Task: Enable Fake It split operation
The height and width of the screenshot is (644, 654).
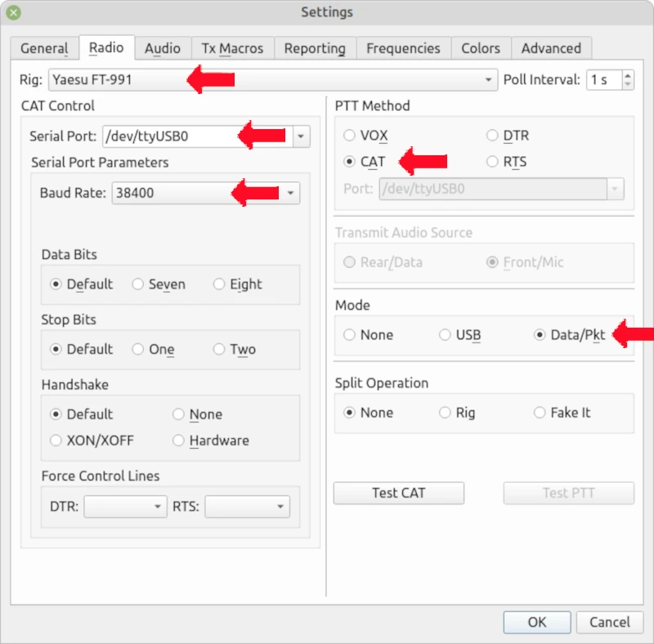Action: point(540,413)
